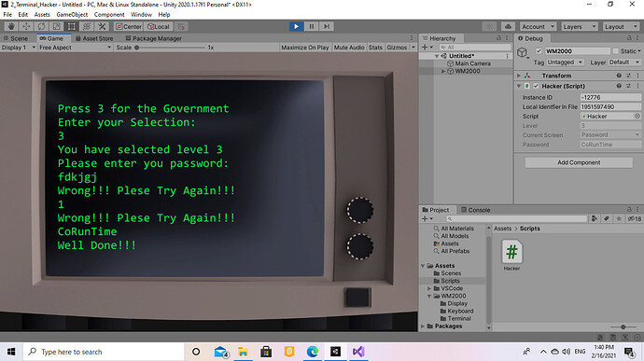Switch to the Scene tab

coord(17,38)
